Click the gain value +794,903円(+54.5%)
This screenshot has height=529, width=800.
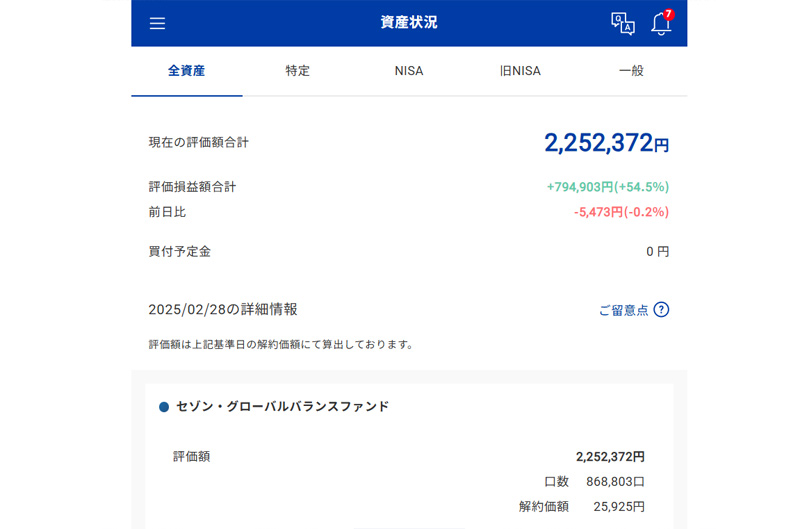608,187
